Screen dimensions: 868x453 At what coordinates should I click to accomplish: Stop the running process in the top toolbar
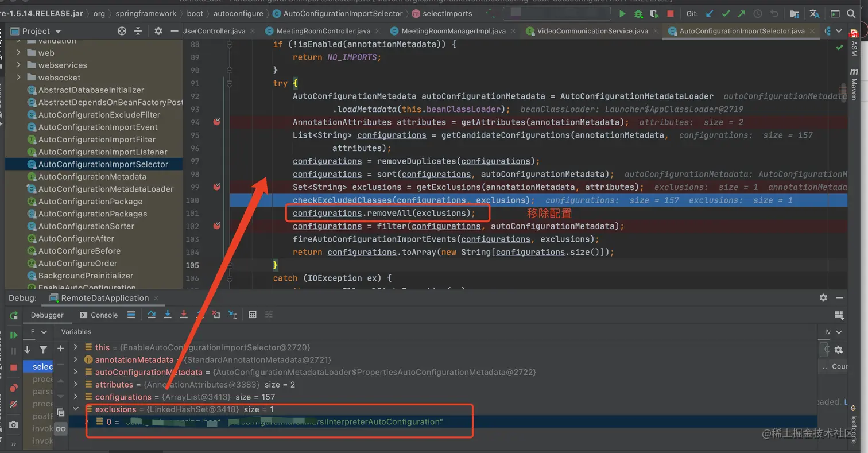[670, 14]
